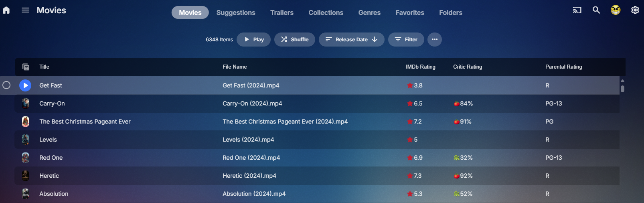This screenshot has width=644, height=203.
Task: Click the 92% critic rating of Heretic
Action: pos(463,176)
